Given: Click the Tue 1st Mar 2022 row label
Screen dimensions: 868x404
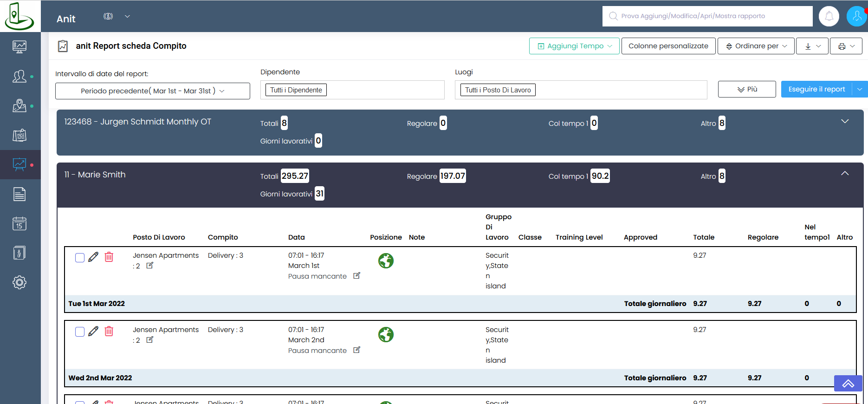Looking at the screenshot, I should tap(97, 304).
